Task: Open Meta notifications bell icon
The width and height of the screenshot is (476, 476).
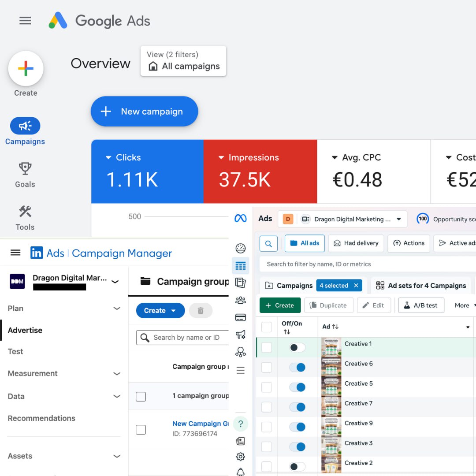Action: (x=241, y=472)
